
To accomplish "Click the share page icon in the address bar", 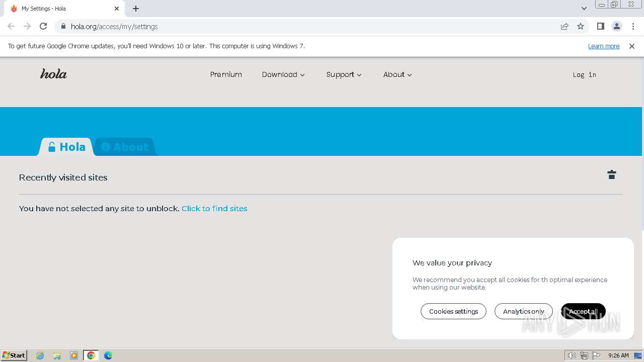I will coord(565,26).
